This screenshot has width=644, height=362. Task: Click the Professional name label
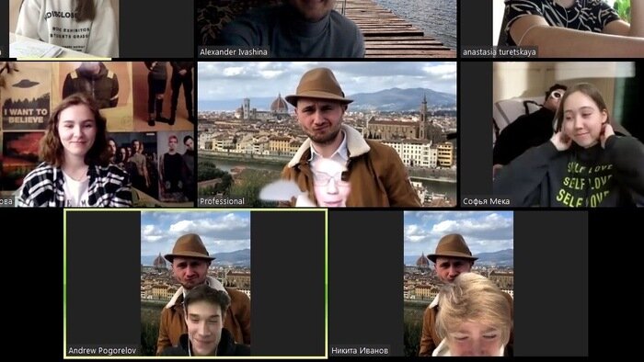point(222,201)
